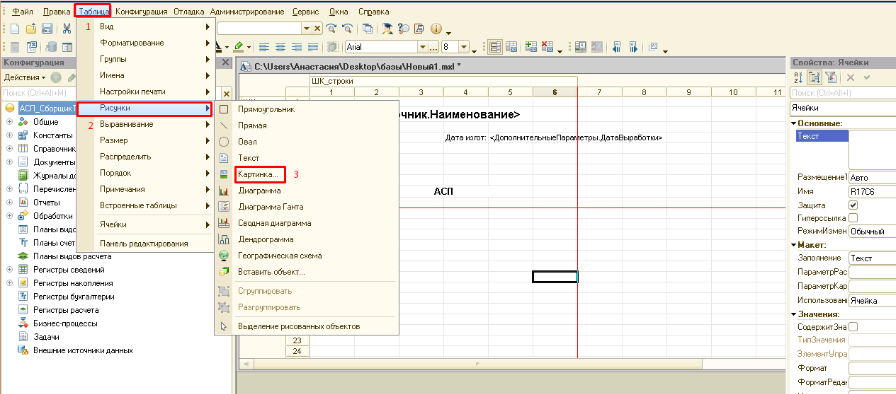Click the justify text icon
This screenshot has width=896, height=394.
pyautogui.click(x=312, y=47)
